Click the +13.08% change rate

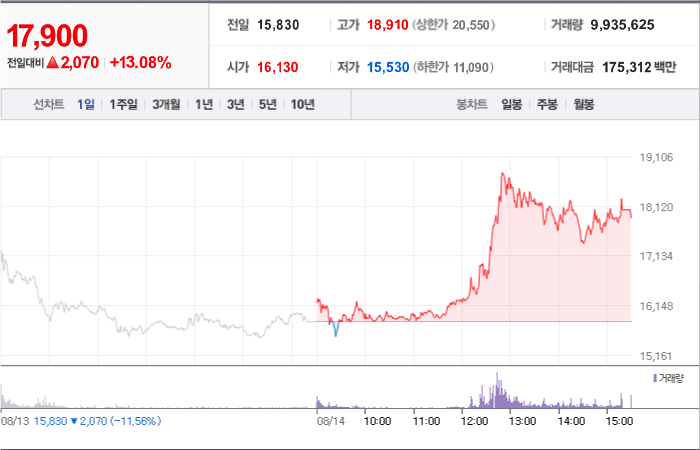(x=140, y=62)
